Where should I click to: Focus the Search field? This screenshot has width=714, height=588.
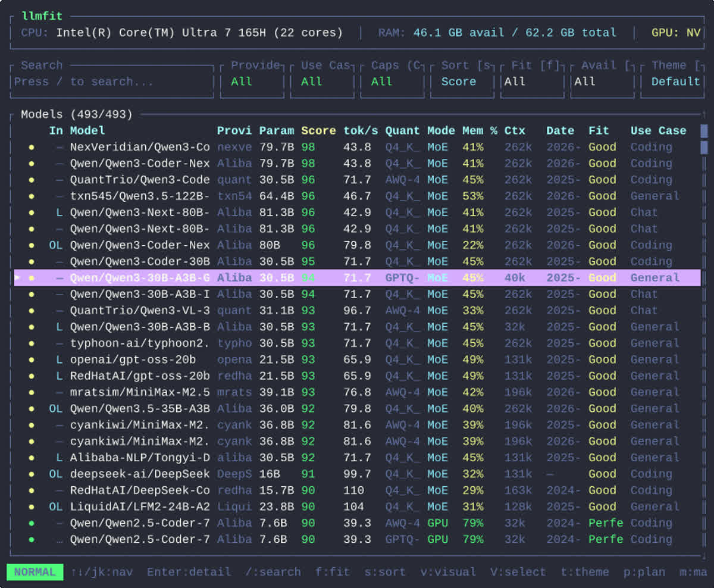[x=112, y=82]
